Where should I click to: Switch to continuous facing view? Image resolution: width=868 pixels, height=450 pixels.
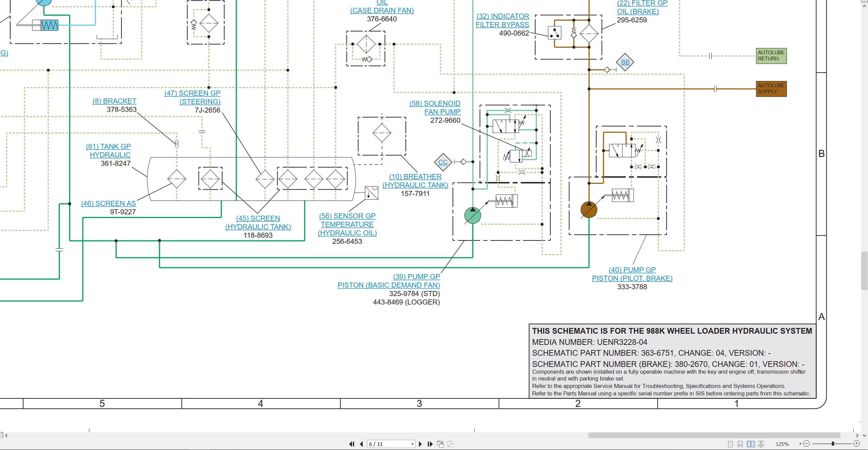pyautogui.click(x=761, y=444)
